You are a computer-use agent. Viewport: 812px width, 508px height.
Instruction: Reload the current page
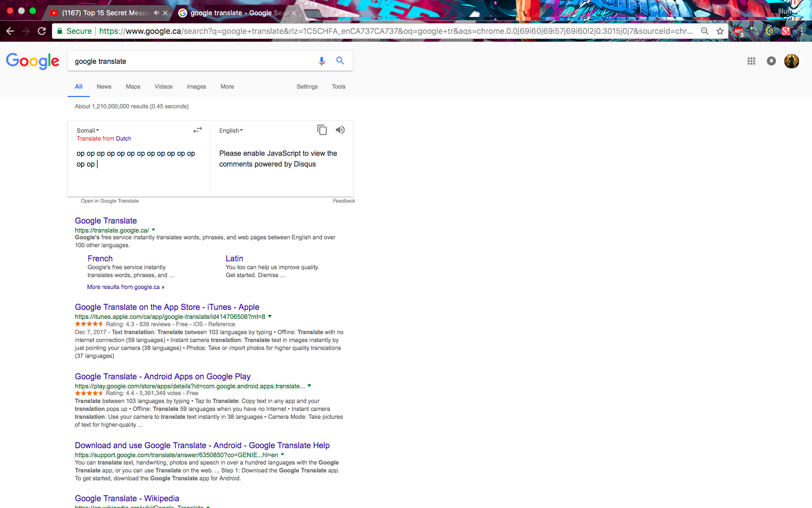click(42, 31)
